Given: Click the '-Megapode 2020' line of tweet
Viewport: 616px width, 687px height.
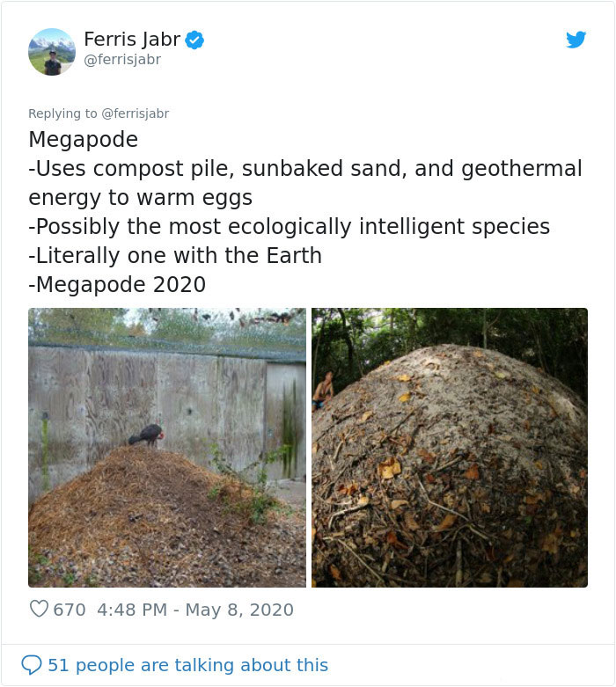Looking at the screenshot, I should [117, 284].
